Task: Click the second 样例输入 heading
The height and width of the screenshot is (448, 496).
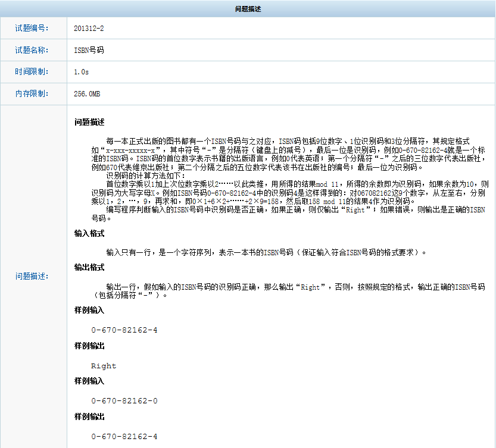Action: [x=89, y=381]
